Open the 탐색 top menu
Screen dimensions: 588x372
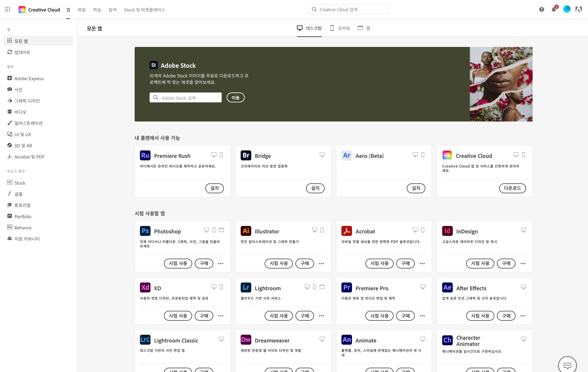(113, 10)
